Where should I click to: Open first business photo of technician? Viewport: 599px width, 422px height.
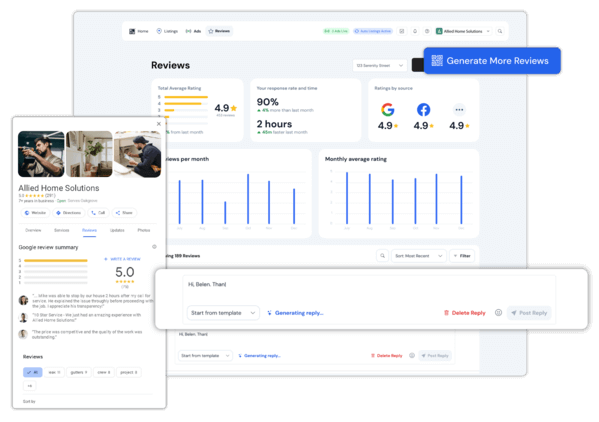41,154
